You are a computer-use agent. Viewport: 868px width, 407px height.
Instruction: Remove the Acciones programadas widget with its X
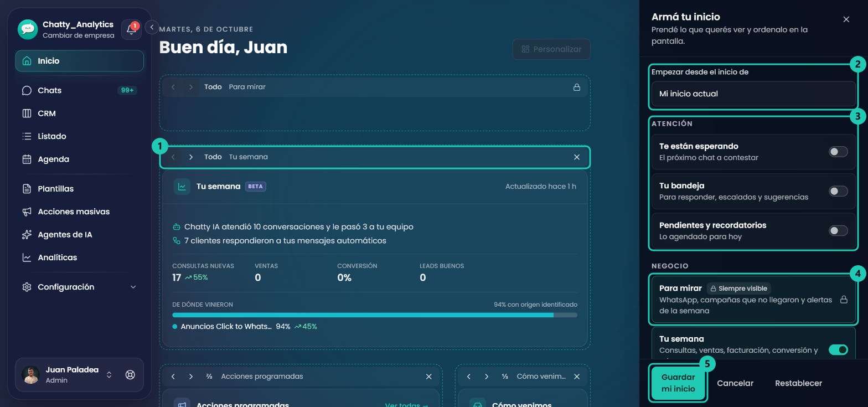(x=428, y=377)
